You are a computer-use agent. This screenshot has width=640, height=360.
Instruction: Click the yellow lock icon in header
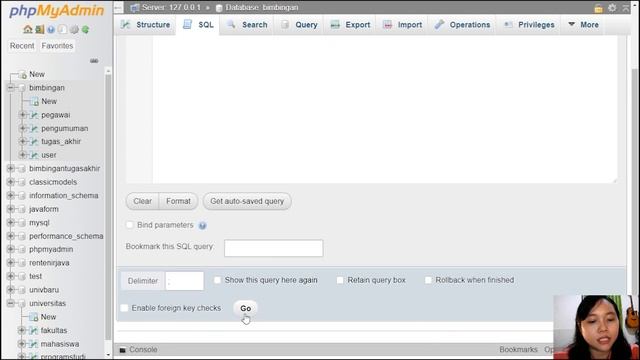[598, 8]
